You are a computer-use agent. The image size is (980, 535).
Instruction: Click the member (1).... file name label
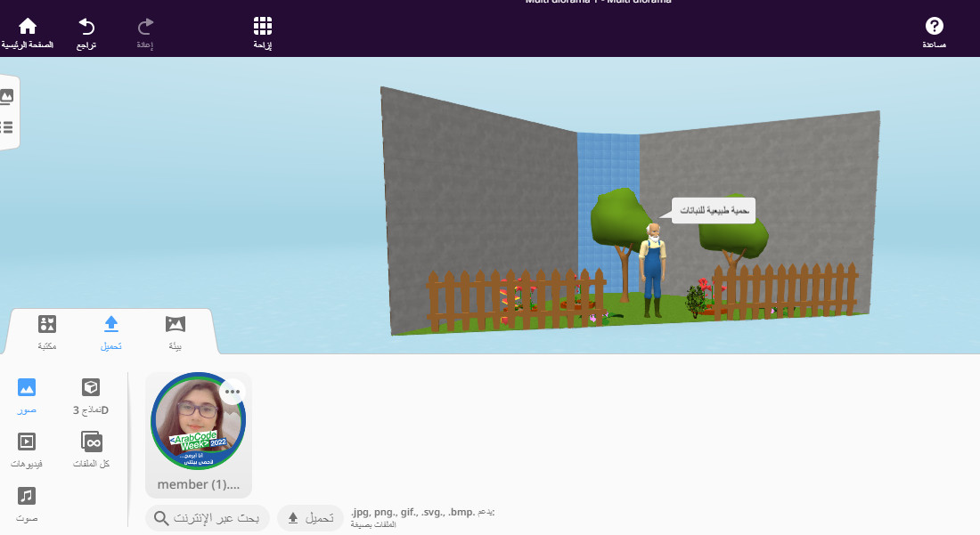[x=198, y=484]
